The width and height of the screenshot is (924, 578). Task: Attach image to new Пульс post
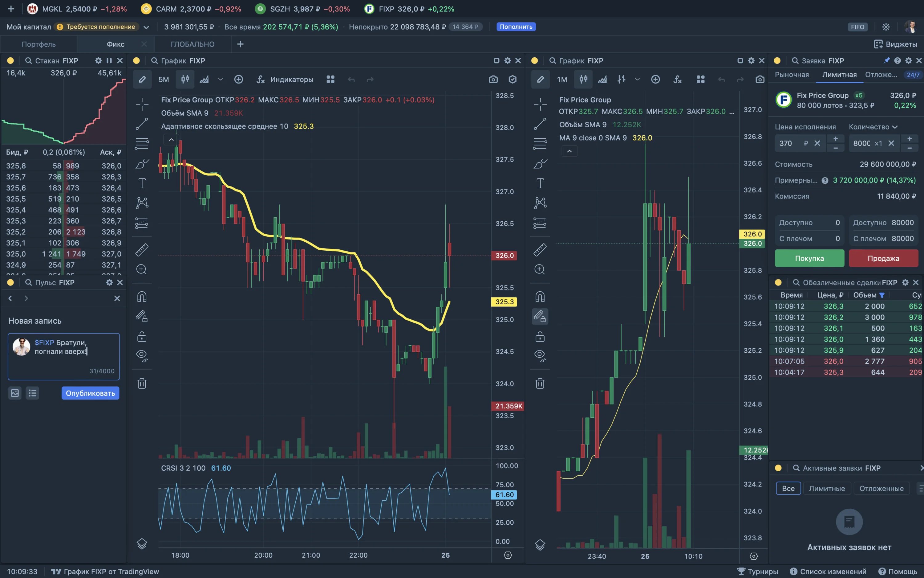coord(15,393)
